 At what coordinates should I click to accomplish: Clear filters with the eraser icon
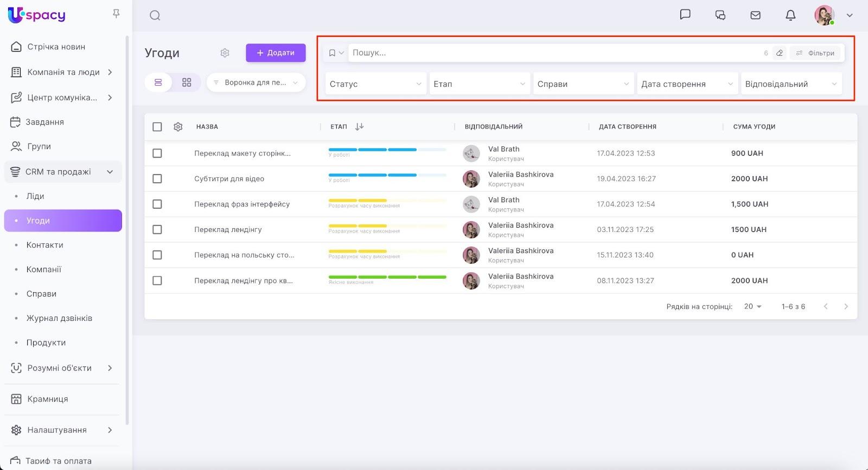click(x=780, y=53)
